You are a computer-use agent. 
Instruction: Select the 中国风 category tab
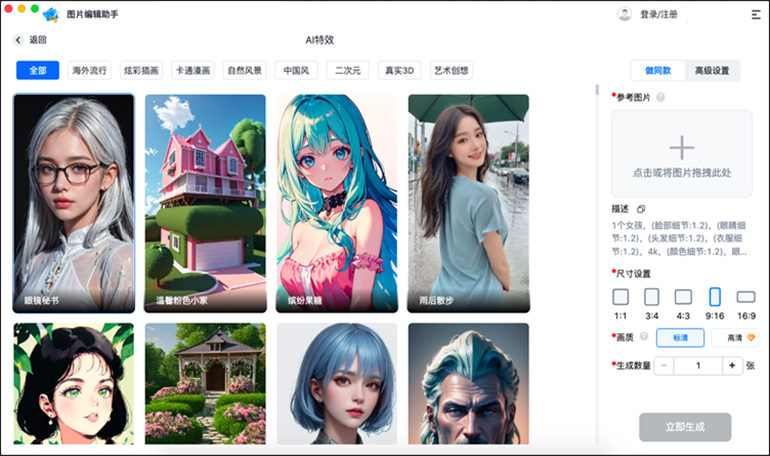tap(297, 70)
